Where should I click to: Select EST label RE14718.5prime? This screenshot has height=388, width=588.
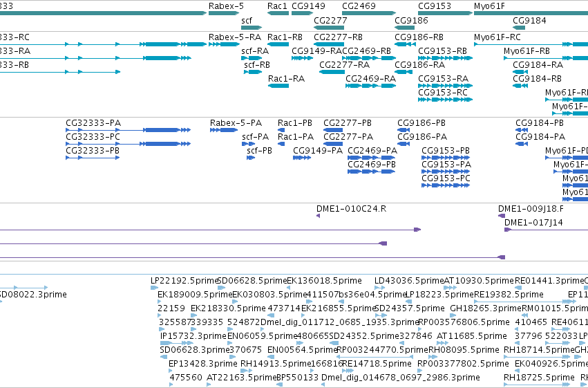377,364
